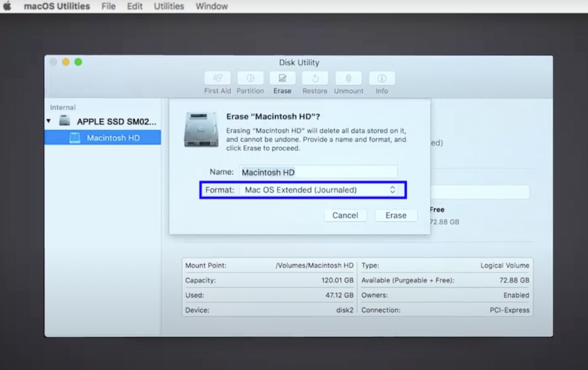Click the disk2 device value
Viewport: 588px width, 370px height.
[x=345, y=310]
